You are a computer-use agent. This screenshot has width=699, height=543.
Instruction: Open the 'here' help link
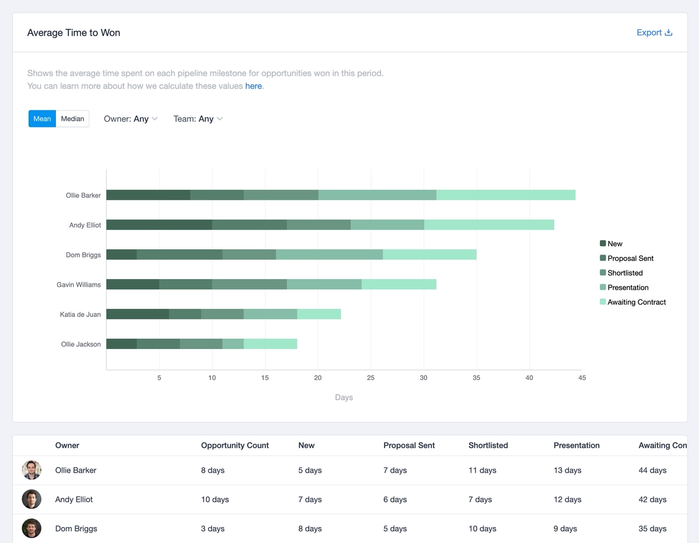click(253, 86)
